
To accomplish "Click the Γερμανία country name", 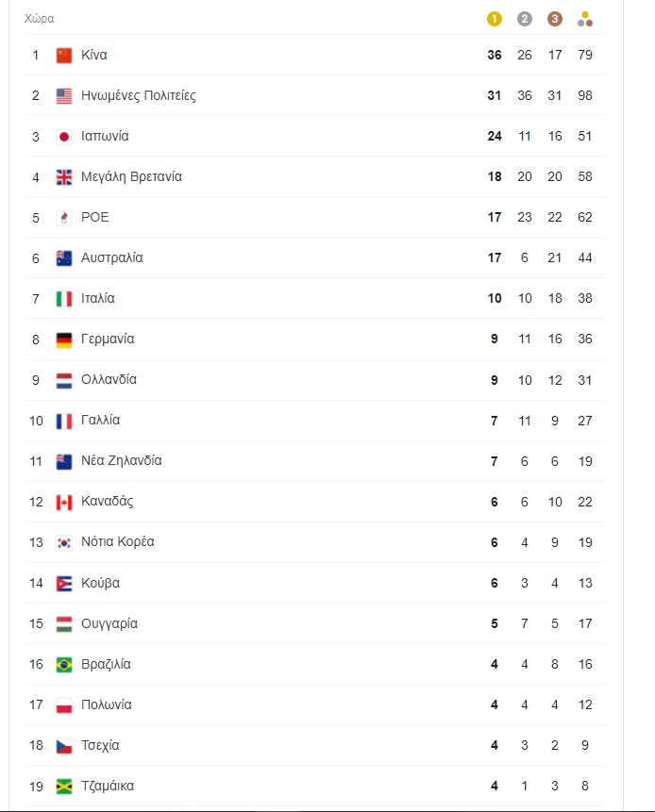I will (108, 339).
